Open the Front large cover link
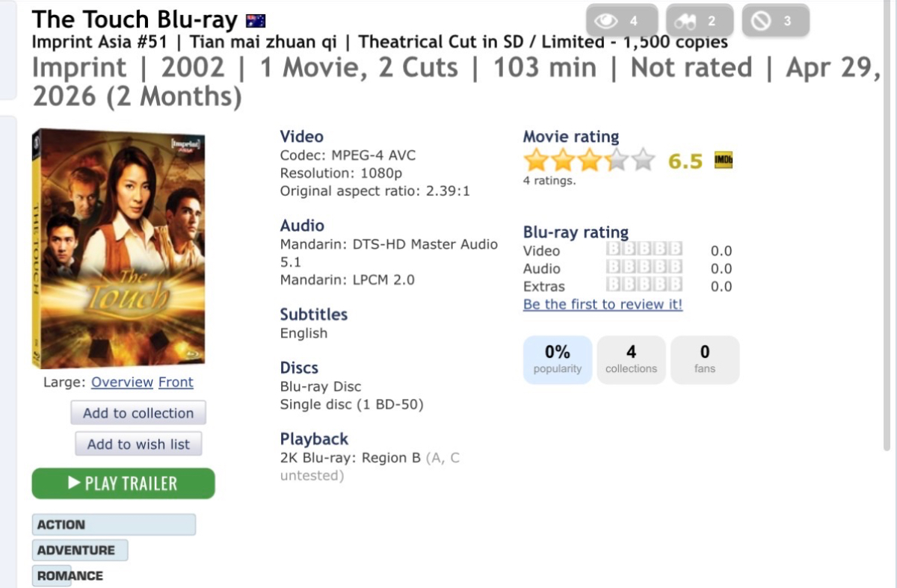 point(176,382)
